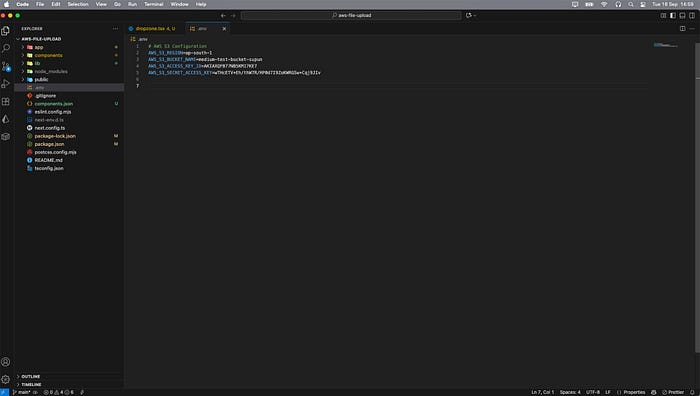700x396 pixels.
Task: Open .gitignore file in explorer
Action: pos(45,96)
